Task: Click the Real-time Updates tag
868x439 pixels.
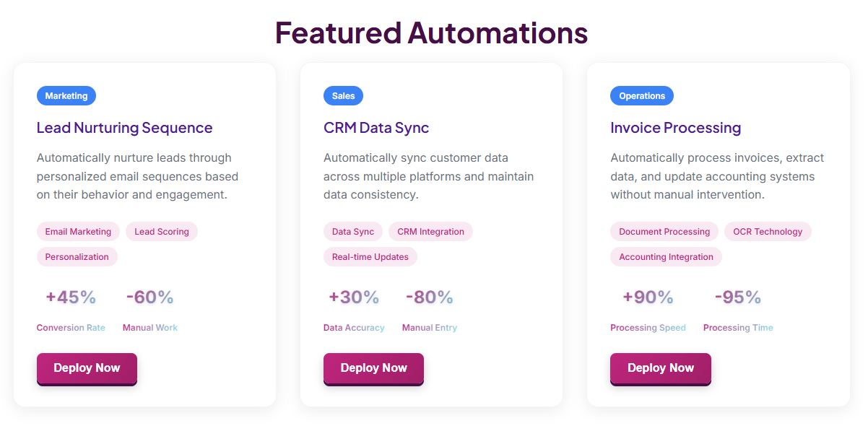Action: pyautogui.click(x=370, y=256)
